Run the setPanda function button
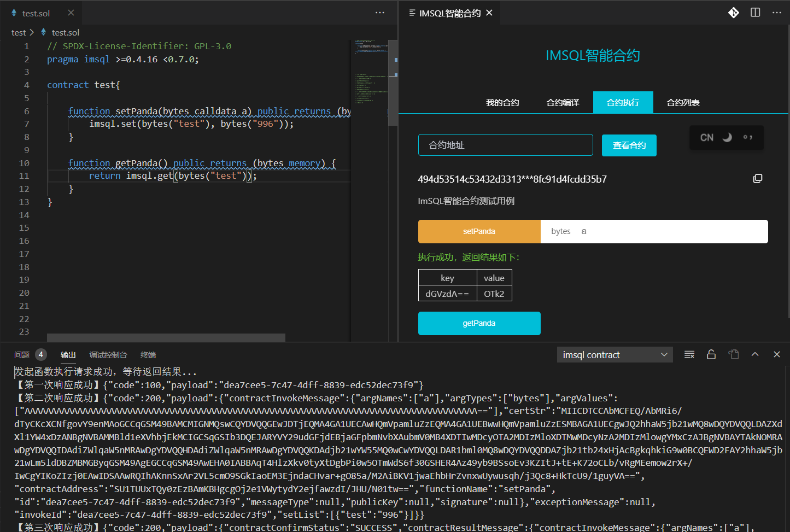 coord(479,231)
